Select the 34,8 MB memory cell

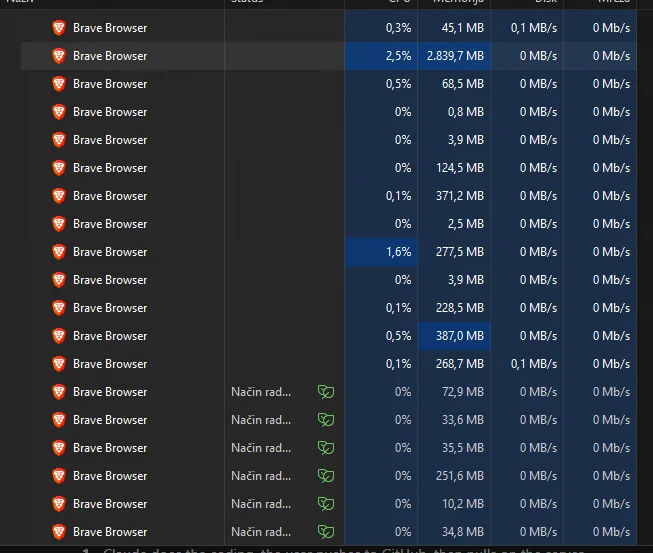[454, 531]
